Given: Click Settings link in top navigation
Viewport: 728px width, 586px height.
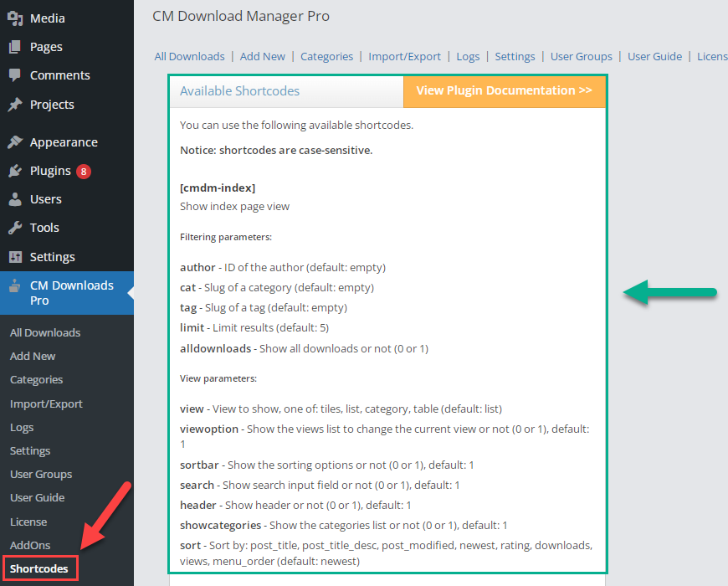Looking at the screenshot, I should (x=515, y=57).
